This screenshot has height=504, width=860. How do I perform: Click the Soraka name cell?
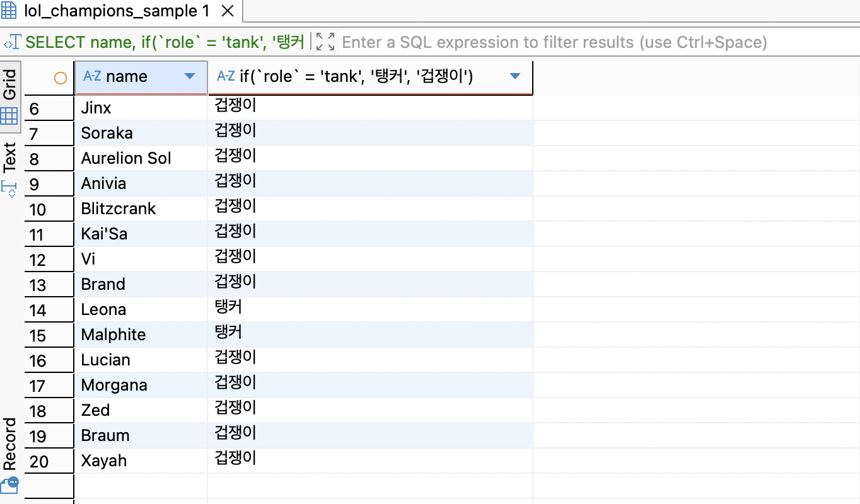coord(141,133)
